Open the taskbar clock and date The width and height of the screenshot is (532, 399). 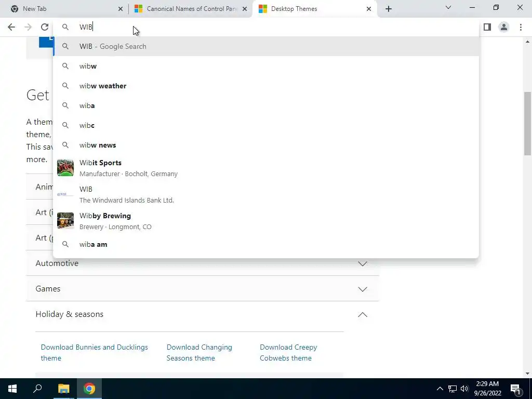pyautogui.click(x=487, y=389)
